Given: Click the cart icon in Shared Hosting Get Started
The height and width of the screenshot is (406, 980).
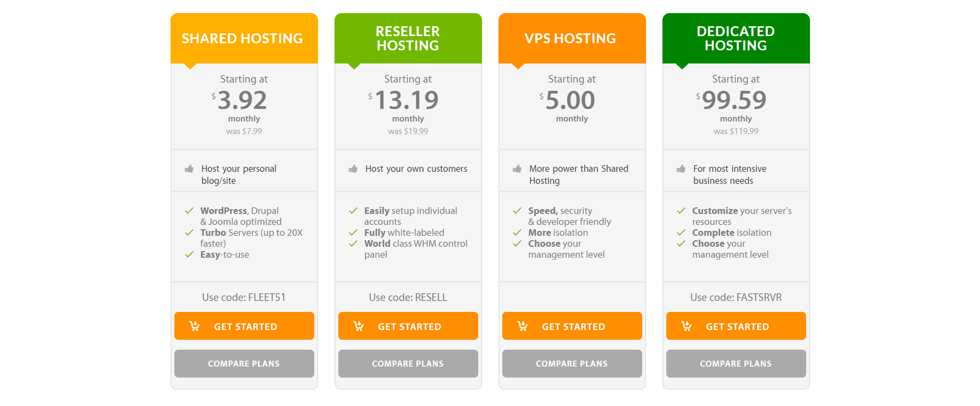Looking at the screenshot, I should pyautogui.click(x=194, y=326).
